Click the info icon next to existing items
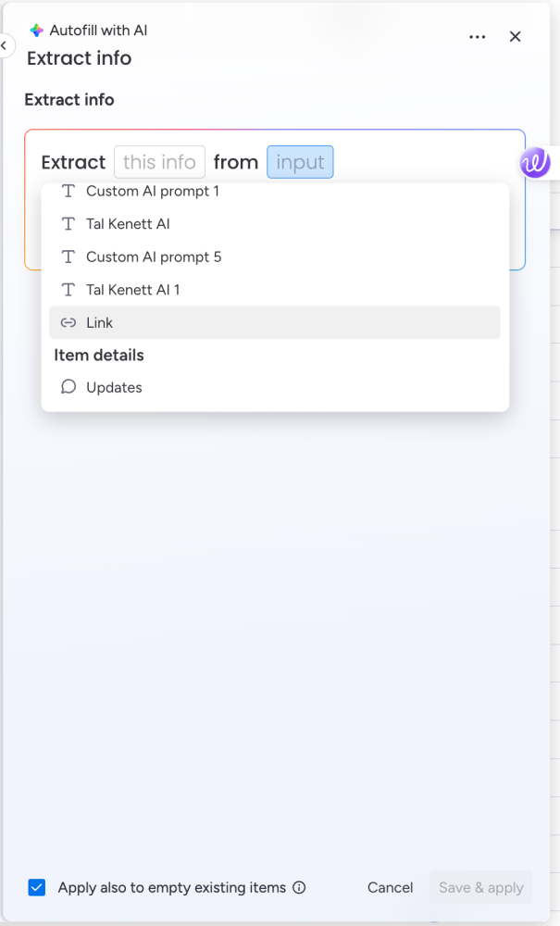Image resolution: width=560 pixels, height=926 pixels. coord(299,887)
